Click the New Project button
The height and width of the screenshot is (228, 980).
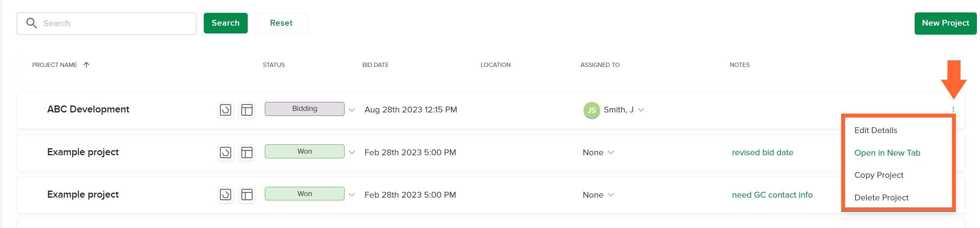945,23
